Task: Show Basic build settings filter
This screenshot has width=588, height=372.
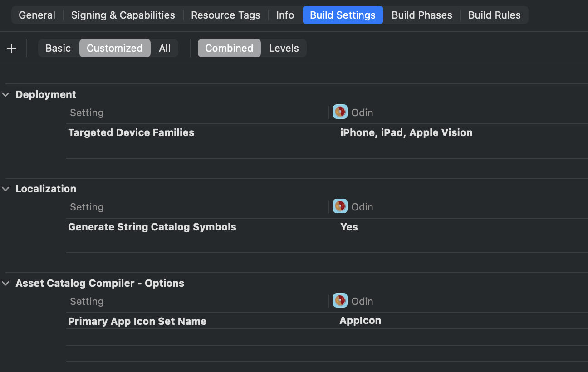Action: (58, 48)
